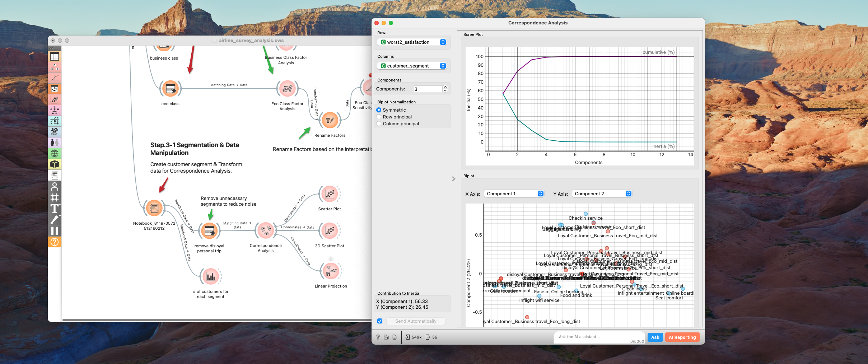Select Row principal normalization
The width and height of the screenshot is (868, 364).
[x=379, y=117]
